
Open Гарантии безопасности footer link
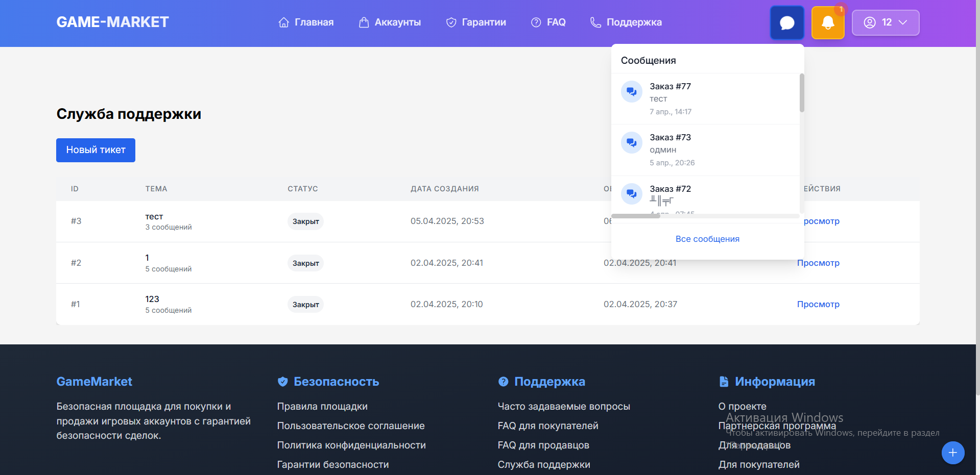(333, 464)
